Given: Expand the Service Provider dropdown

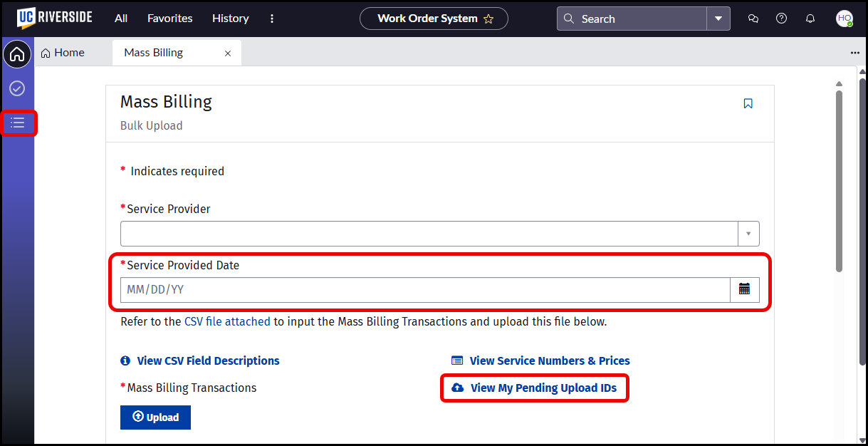Looking at the screenshot, I should (x=748, y=233).
